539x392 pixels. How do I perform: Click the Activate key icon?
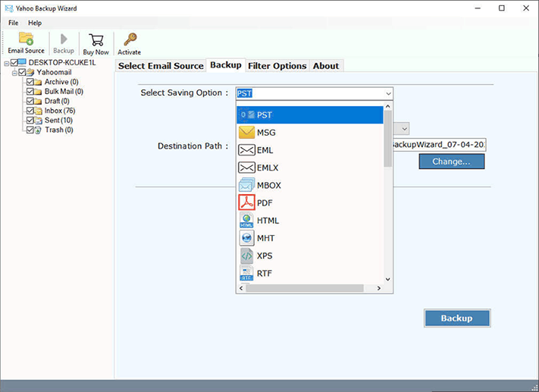point(129,39)
